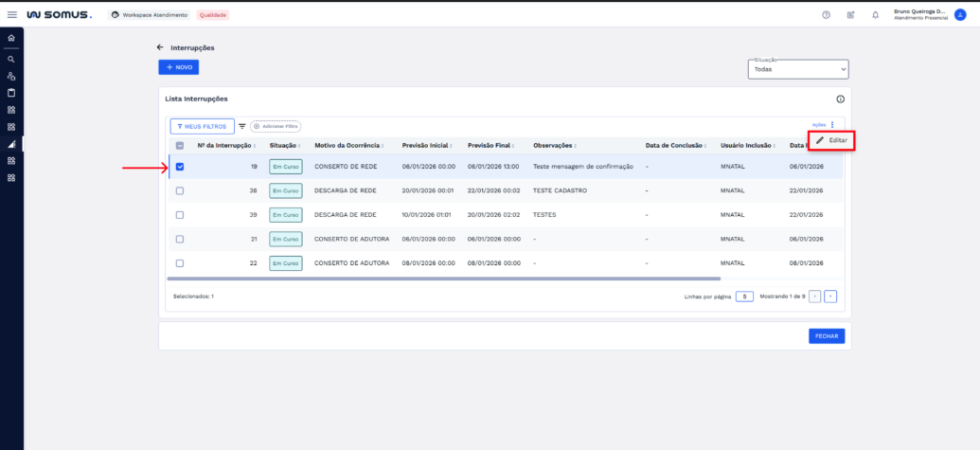Open the notifications bell

[875, 15]
